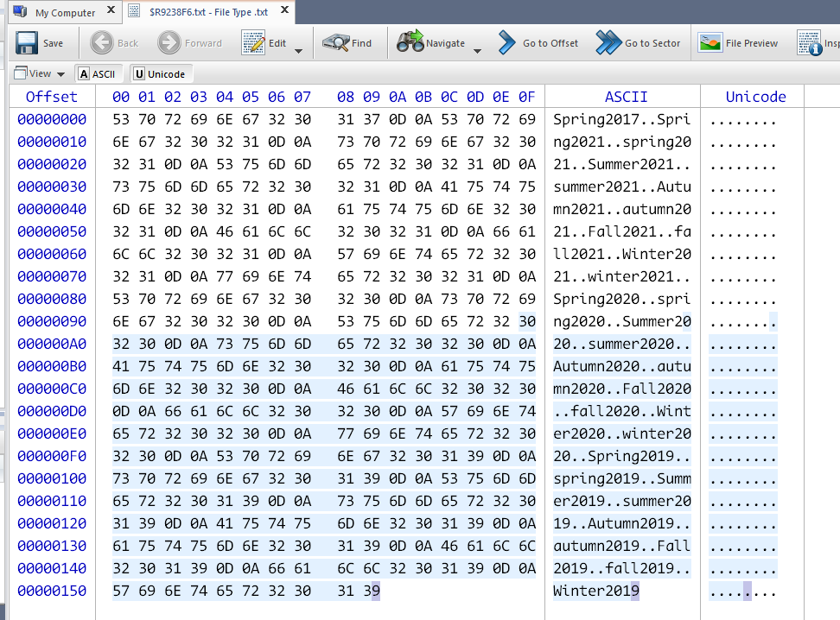840x620 pixels.
Task: Toggle the ASCII view mode
Action: 98,73
